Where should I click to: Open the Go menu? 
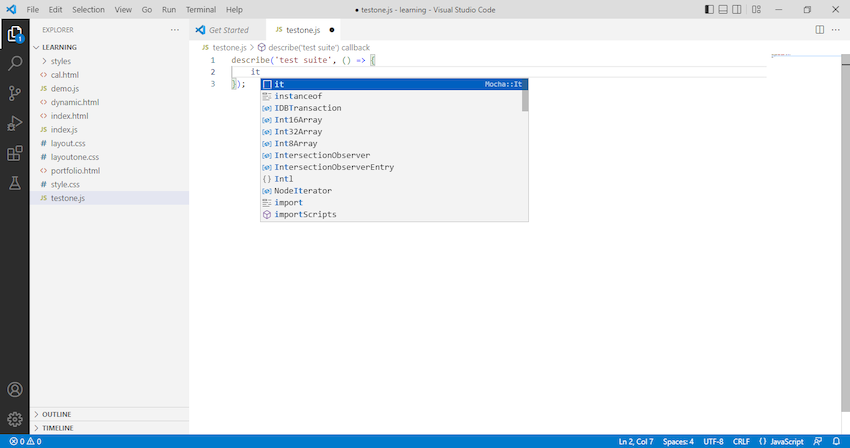[147, 10]
